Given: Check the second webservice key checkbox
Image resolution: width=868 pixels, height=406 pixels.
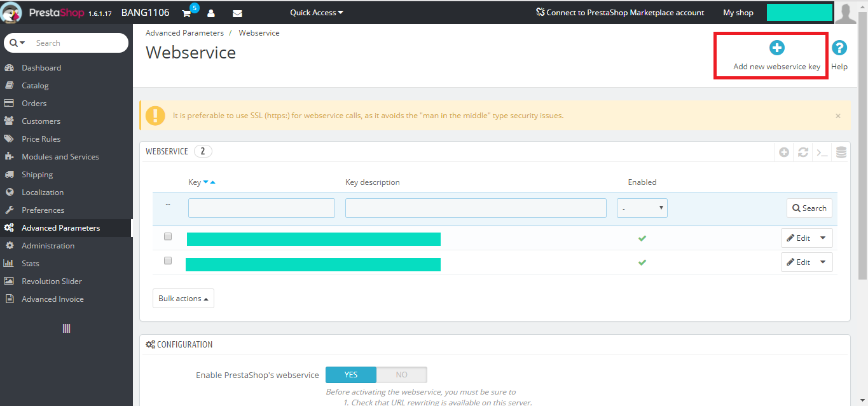Looking at the screenshot, I should pyautogui.click(x=168, y=261).
